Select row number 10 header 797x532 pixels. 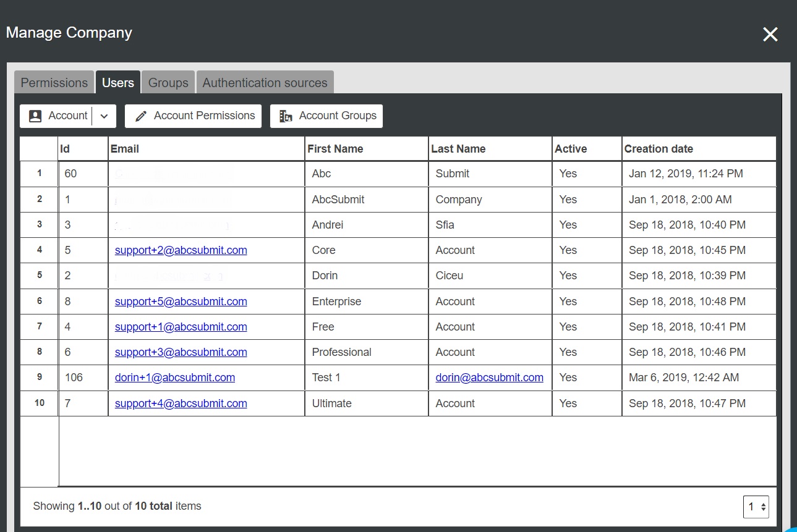pyautogui.click(x=40, y=403)
